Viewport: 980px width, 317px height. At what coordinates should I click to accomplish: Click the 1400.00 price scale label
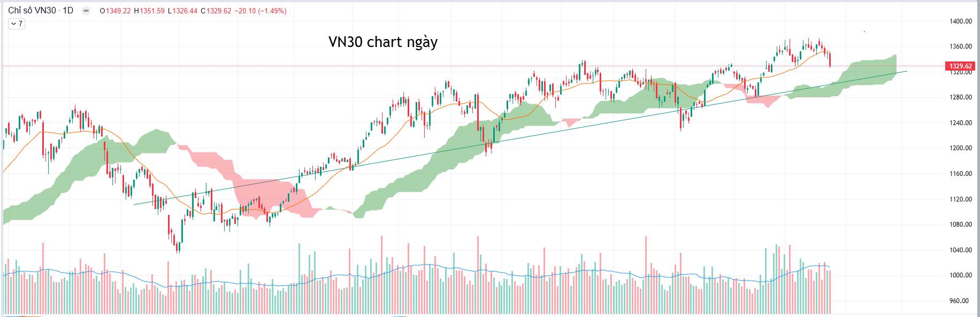coord(960,21)
